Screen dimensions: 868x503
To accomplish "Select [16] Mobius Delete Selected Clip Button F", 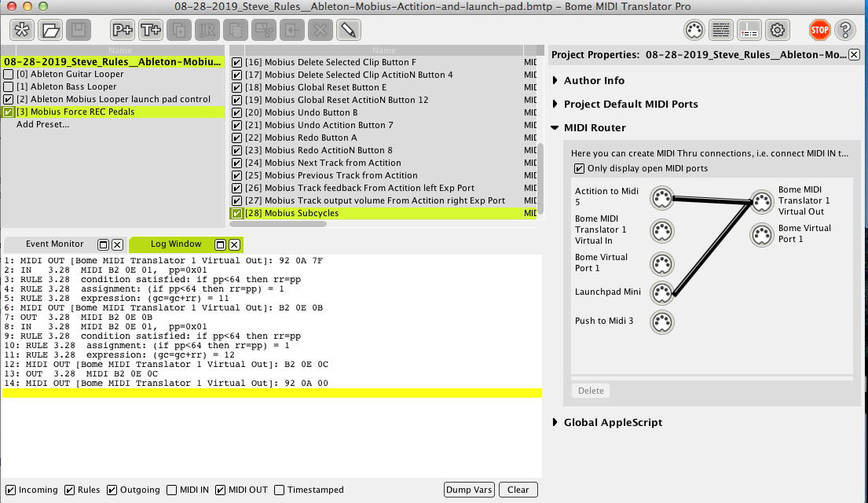I will (383, 62).
